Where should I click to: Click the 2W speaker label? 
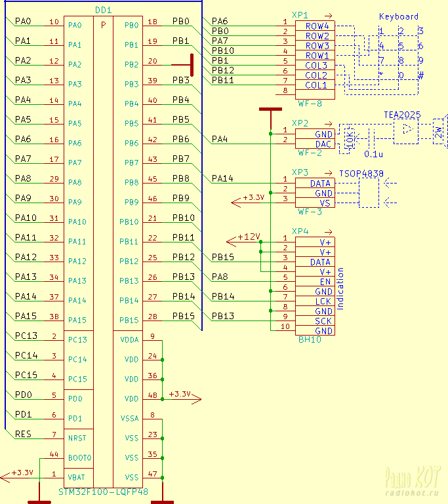438,132
